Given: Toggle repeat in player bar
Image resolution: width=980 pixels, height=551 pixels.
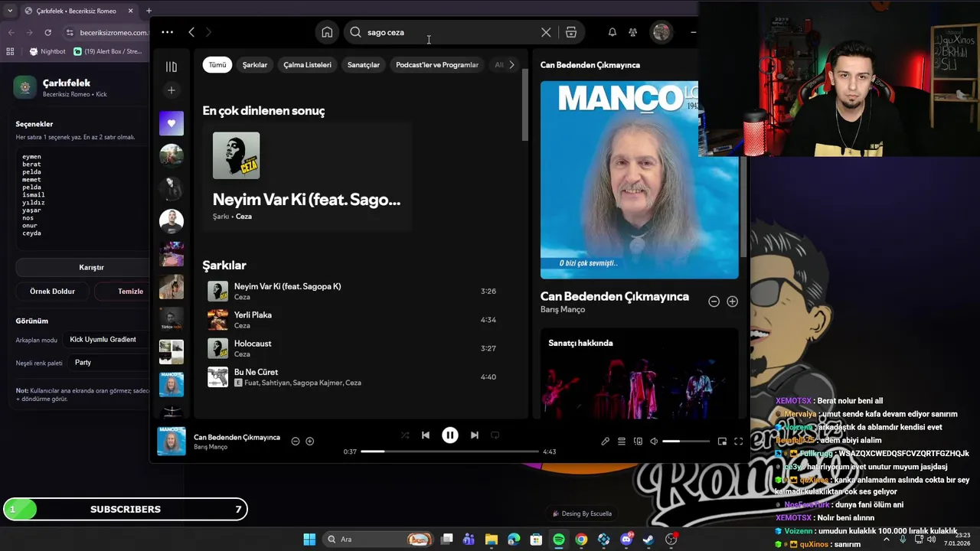Looking at the screenshot, I should [495, 435].
